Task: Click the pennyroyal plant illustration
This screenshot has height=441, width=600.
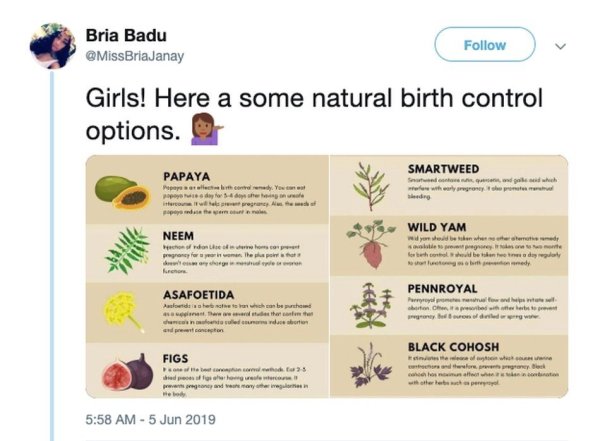Action: [371, 305]
